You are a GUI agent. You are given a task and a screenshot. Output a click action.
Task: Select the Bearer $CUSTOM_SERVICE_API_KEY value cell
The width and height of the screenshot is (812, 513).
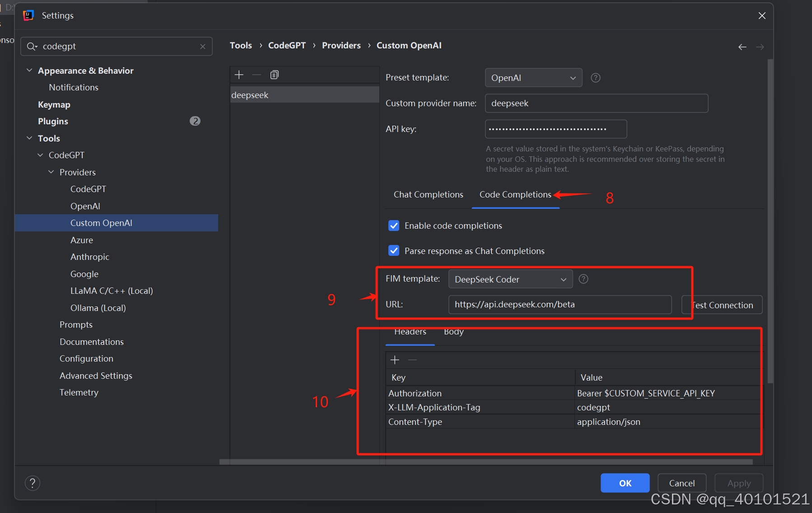click(667, 393)
